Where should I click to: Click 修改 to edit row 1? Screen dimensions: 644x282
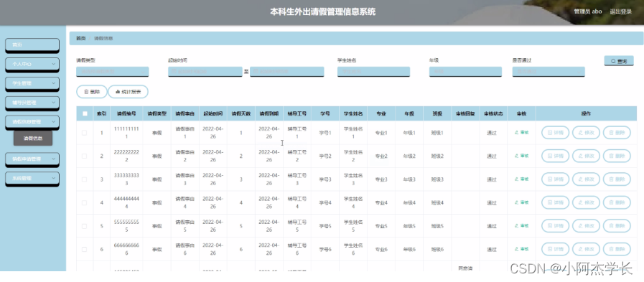pyautogui.click(x=586, y=133)
